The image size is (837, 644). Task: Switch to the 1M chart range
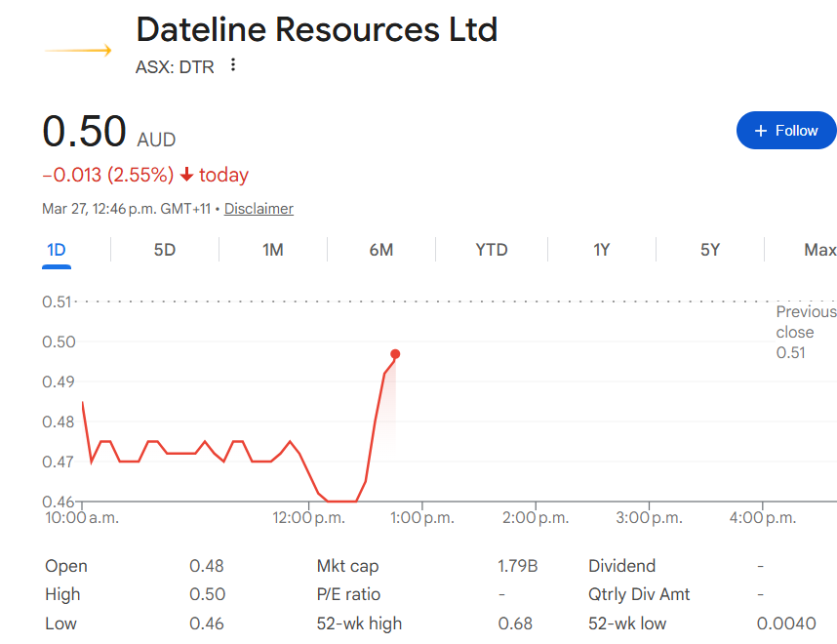273,250
